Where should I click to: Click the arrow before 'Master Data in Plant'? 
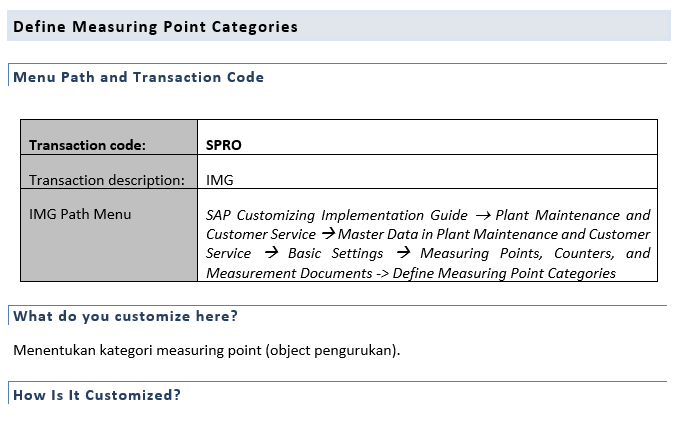(328, 234)
